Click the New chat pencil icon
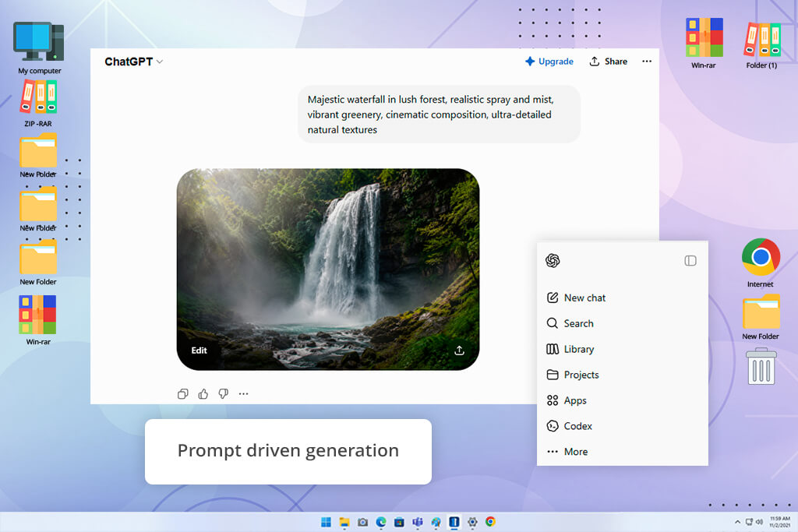Image resolution: width=798 pixels, height=532 pixels. [x=553, y=298]
